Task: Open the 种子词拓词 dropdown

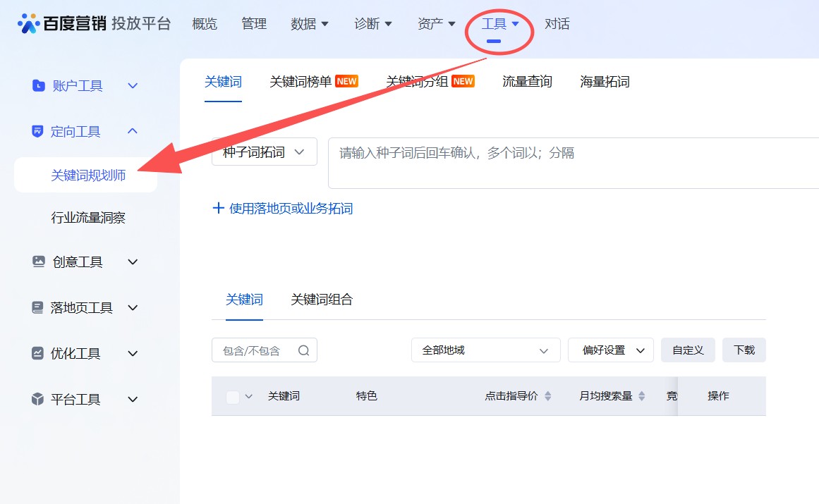Action: 264,151
